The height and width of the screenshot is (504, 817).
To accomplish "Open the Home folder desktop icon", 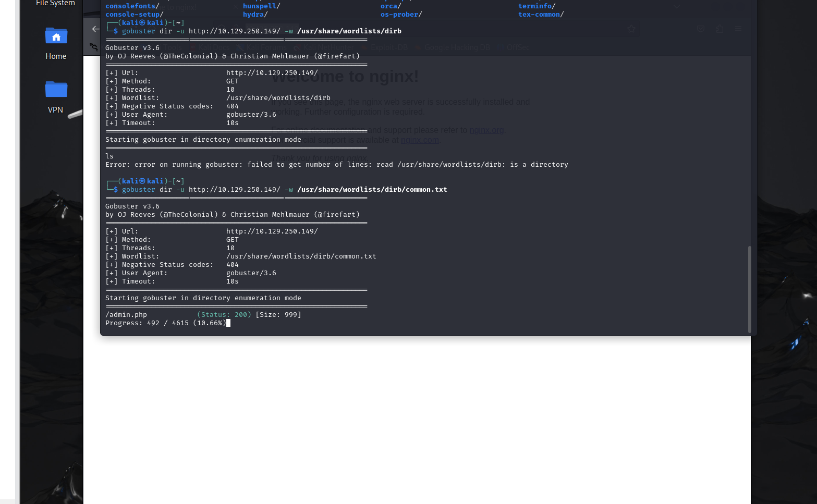I will (56, 44).
